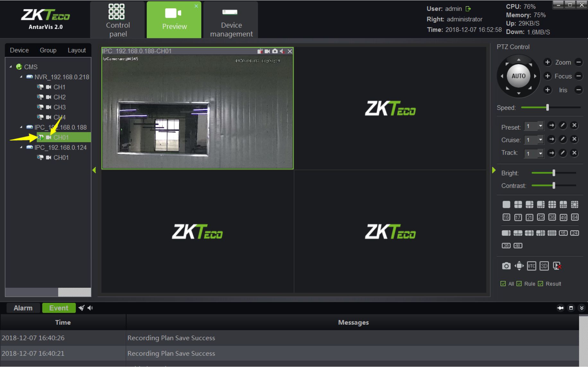Open the Cruise number dropdown

point(540,140)
